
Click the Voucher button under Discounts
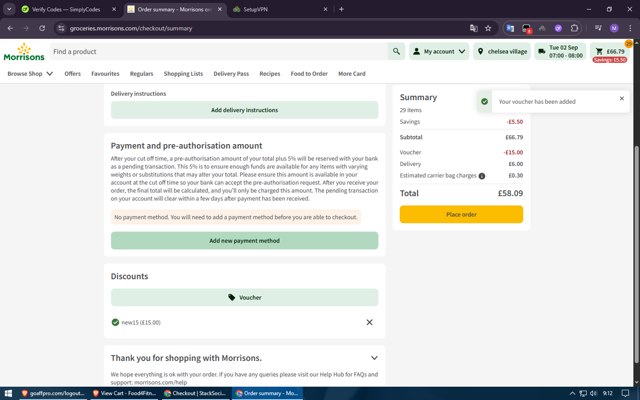(x=244, y=298)
